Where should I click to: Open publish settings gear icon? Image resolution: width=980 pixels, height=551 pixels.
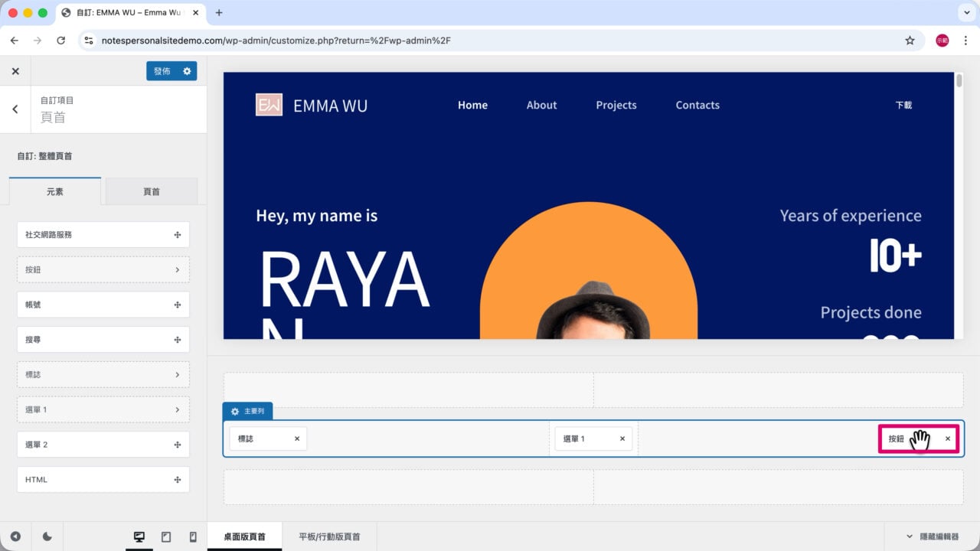187,71
